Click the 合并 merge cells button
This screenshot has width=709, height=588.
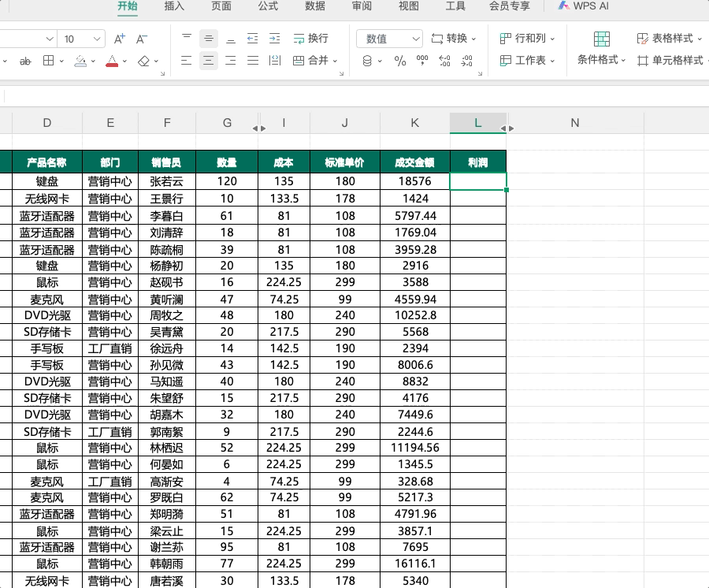(x=310, y=60)
